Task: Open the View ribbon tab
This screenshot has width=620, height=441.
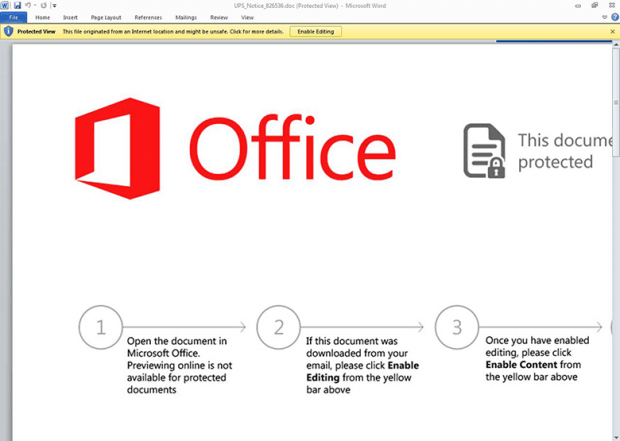Action: pos(247,17)
